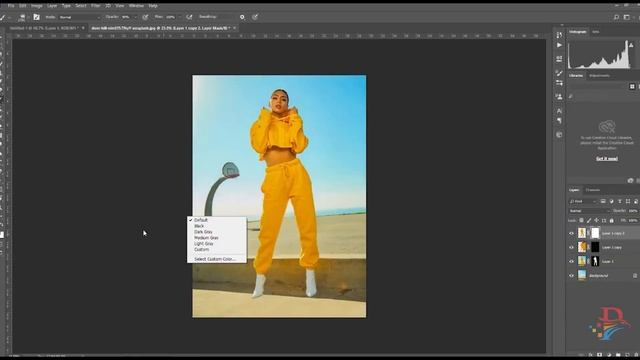Select Layer 1 copy 2 white mask thumbnail

pos(595,233)
